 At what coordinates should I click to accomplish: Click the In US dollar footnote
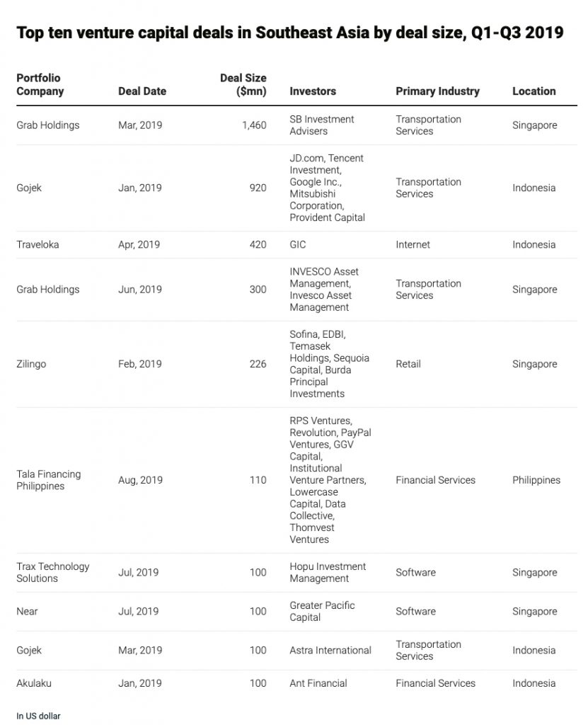coord(38,716)
